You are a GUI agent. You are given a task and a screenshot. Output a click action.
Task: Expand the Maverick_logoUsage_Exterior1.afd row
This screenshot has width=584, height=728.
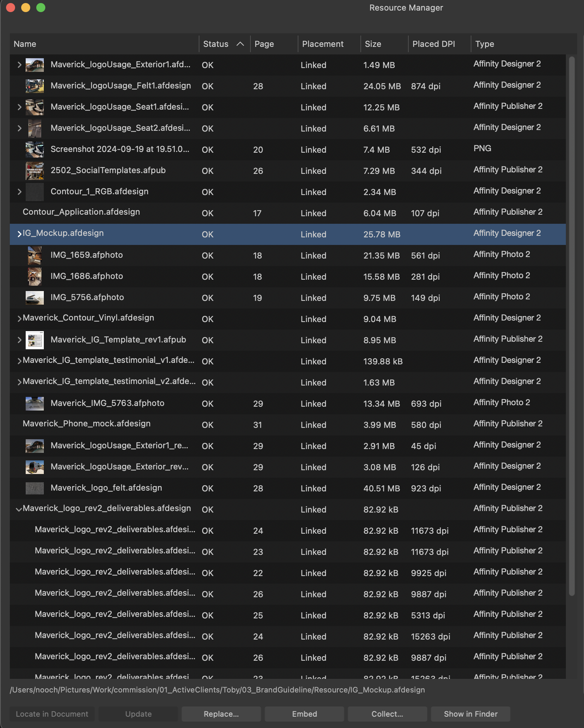19,65
